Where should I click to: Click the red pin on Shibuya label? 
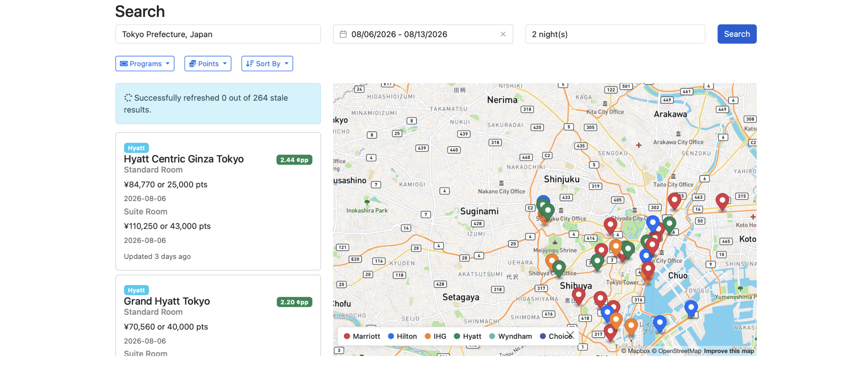578,295
